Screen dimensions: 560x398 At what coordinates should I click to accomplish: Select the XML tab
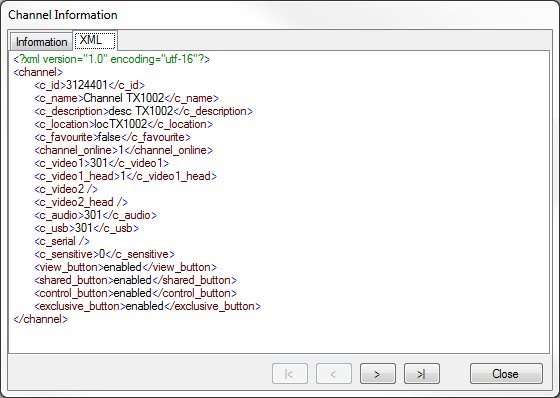pyautogui.click(x=95, y=40)
